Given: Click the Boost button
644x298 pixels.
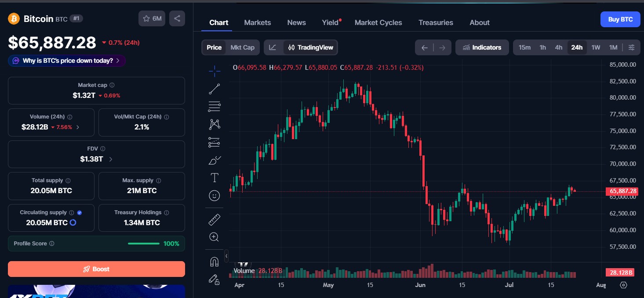Looking at the screenshot, I should [x=96, y=269].
